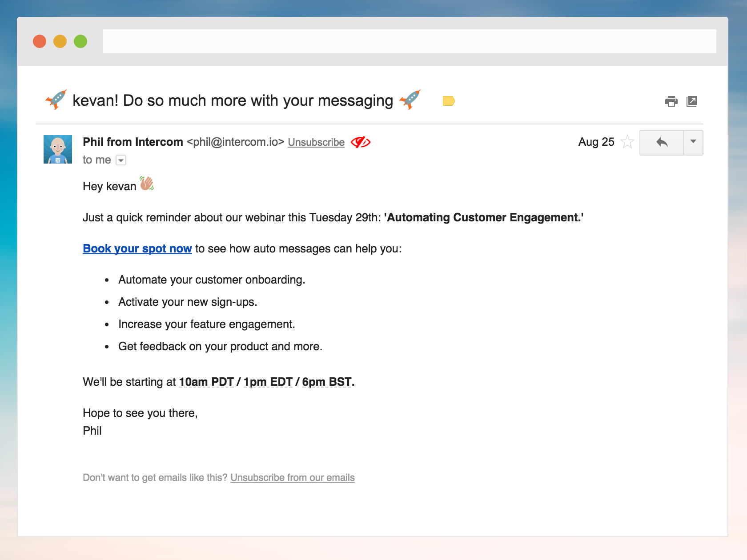Open the email in a new window
Viewport: 747px width, 560px height.
(x=692, y=101)
